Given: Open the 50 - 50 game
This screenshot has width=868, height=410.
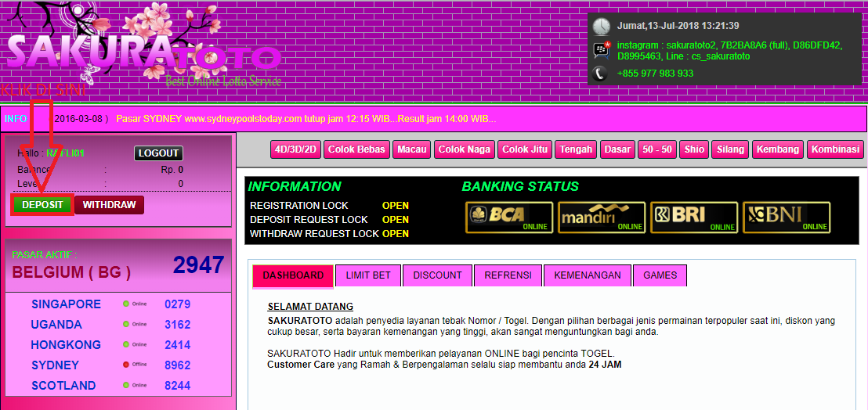Looking at the screenshot, I should [657, 149].
